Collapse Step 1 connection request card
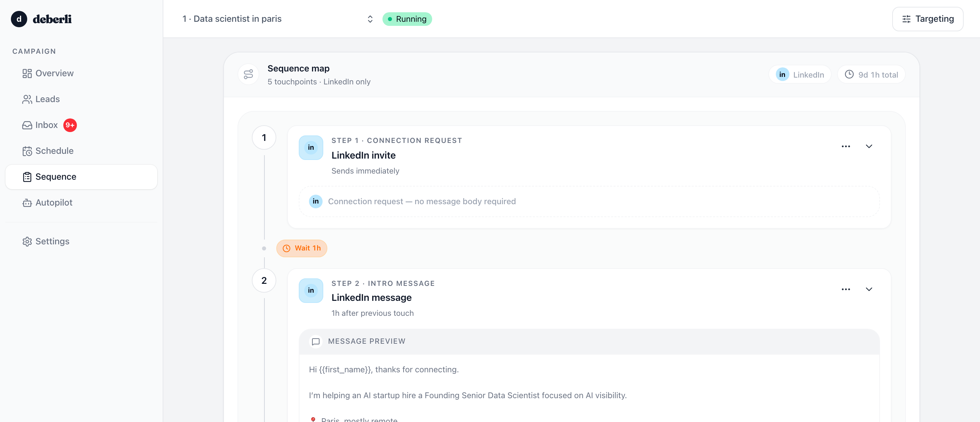Image resolution: width=980 pixels, height=422 pixels. 869,146
